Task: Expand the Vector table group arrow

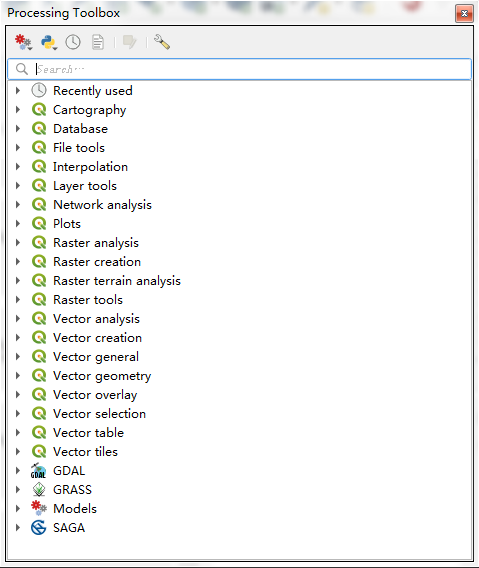Action: pos(18,433)
